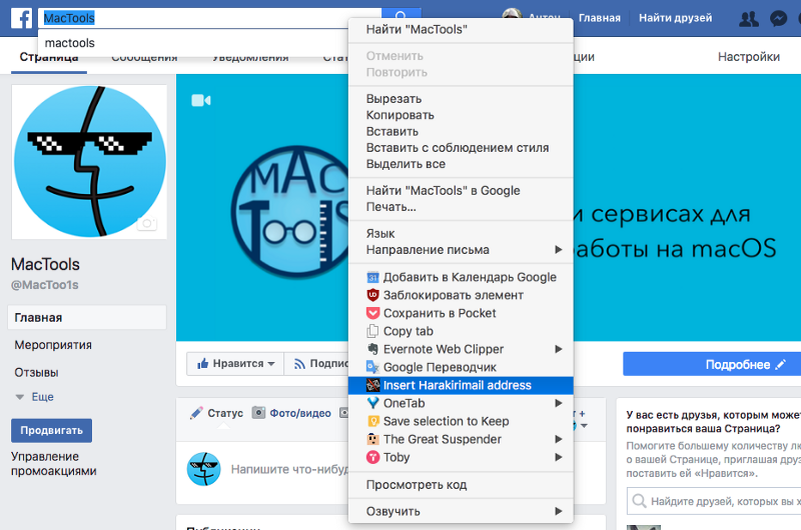Click the Google Translate icon
The width and height of the screenshot is (801, 530).
(x=373, y=367)
